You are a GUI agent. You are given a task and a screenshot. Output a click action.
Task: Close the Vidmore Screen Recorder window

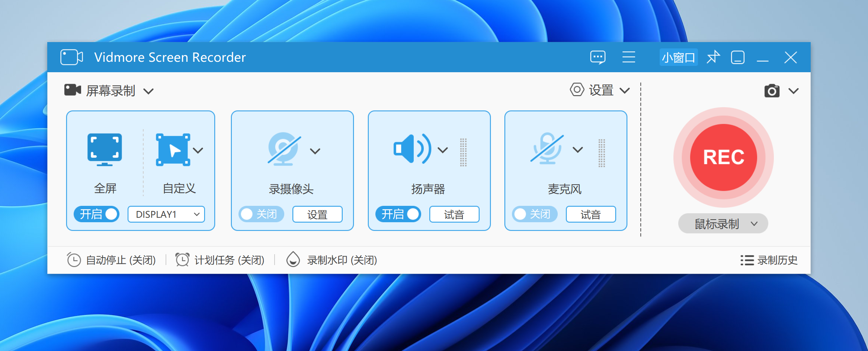(791, 57)
